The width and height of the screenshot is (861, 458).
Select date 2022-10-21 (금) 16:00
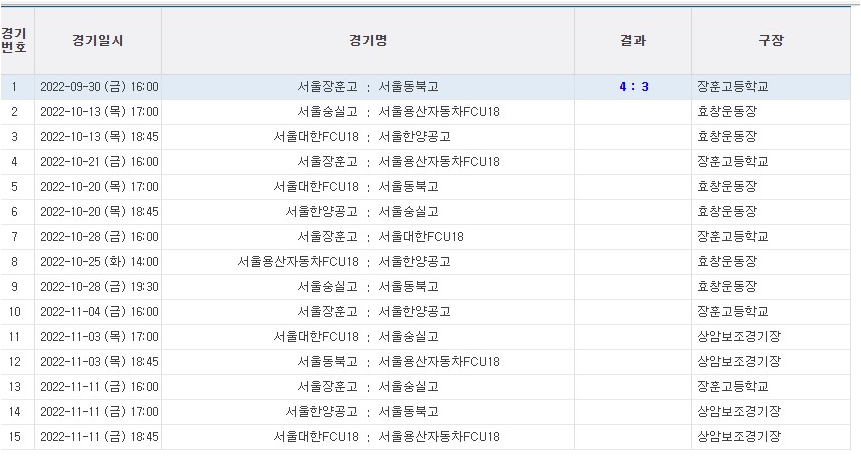(x=99, y=162)
